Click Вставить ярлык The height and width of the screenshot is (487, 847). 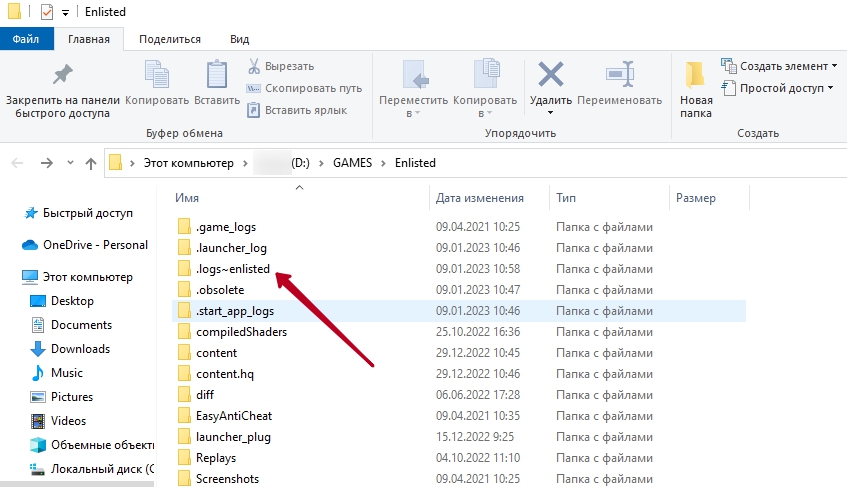point(297,110)
